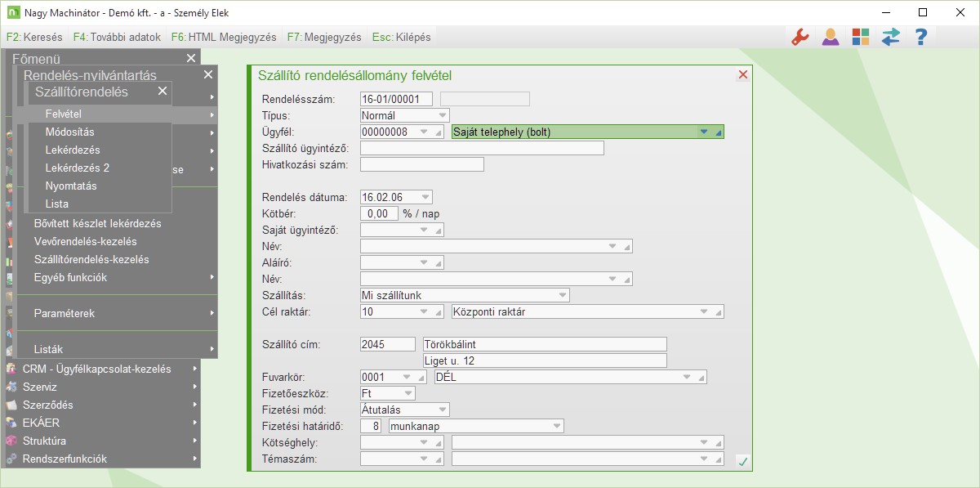The image size is (980, 488).
Task: Open the Témaszám code dropdown
Action: tap(425, 459)
